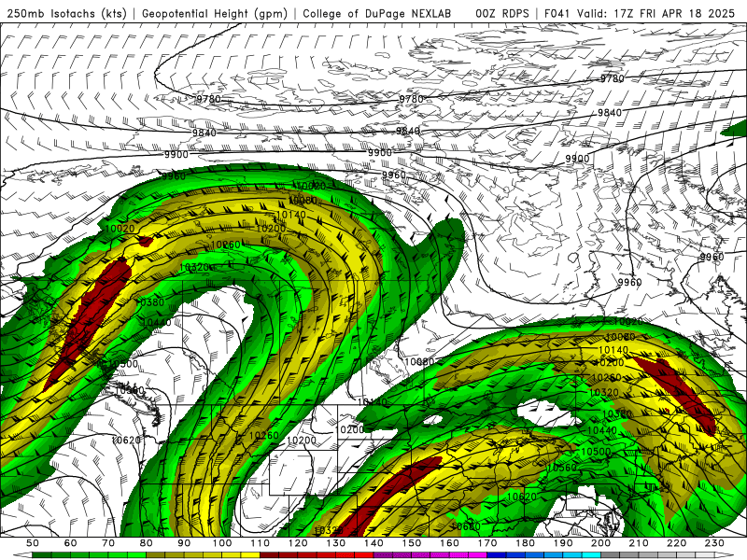This screenshot has height=560, width=747.
Task: Click the 170 value on the legend scale
Action: pyautogui.click(x=487, y=543)
